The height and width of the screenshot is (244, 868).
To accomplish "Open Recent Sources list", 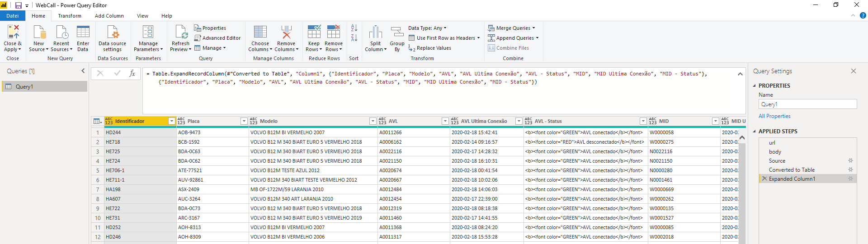I will [61, 38].
